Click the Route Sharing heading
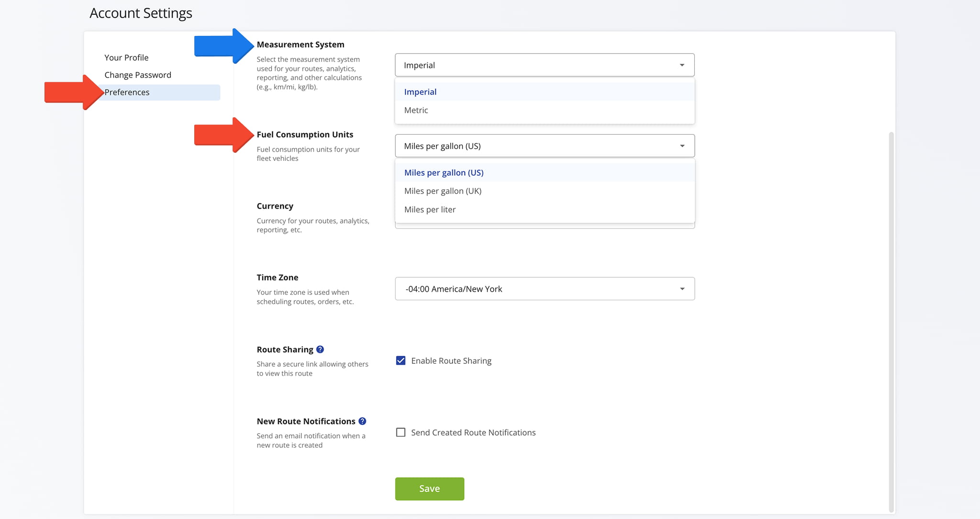 285,350
